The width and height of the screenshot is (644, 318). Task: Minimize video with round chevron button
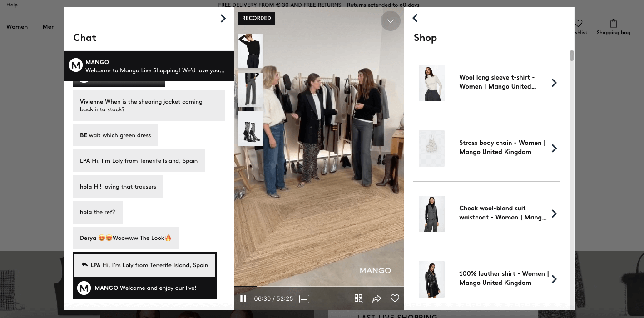tap(391, 21)
